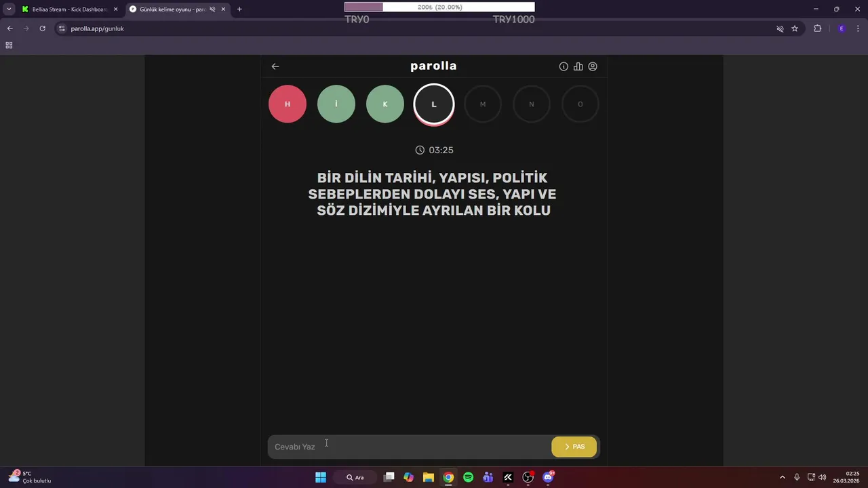Viewport: 868px width, 488px height.
Task: Open the statistics bar chart icon
Action: click(578, 66)
